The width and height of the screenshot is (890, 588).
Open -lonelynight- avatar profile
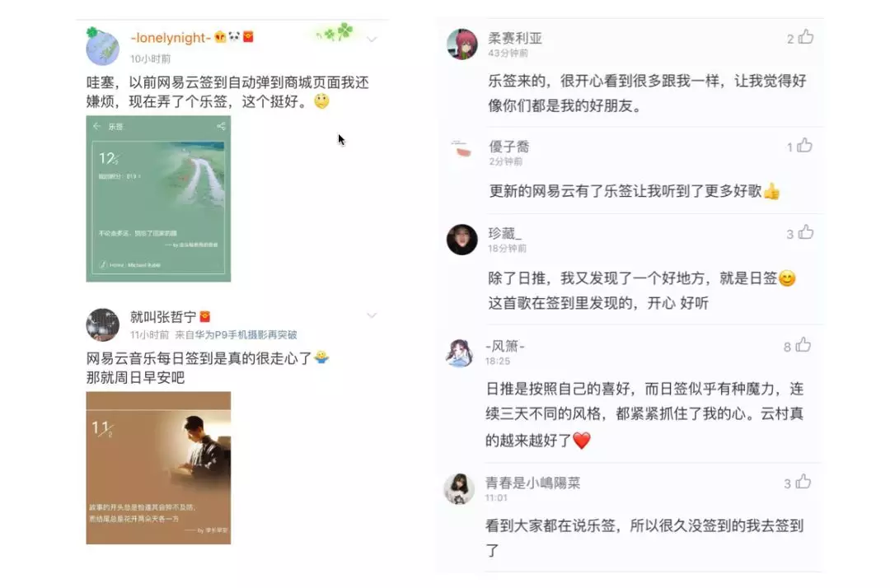[102, 47]
